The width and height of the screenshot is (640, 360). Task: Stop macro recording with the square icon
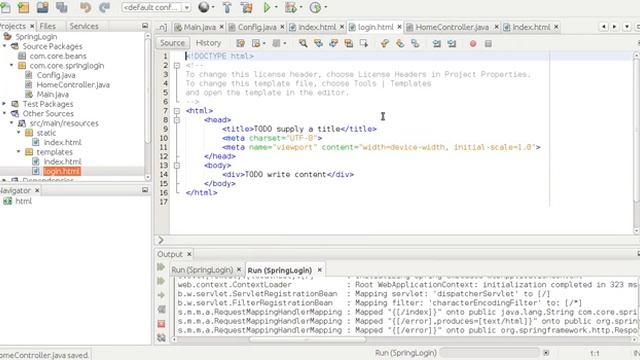tap(488, 43)
